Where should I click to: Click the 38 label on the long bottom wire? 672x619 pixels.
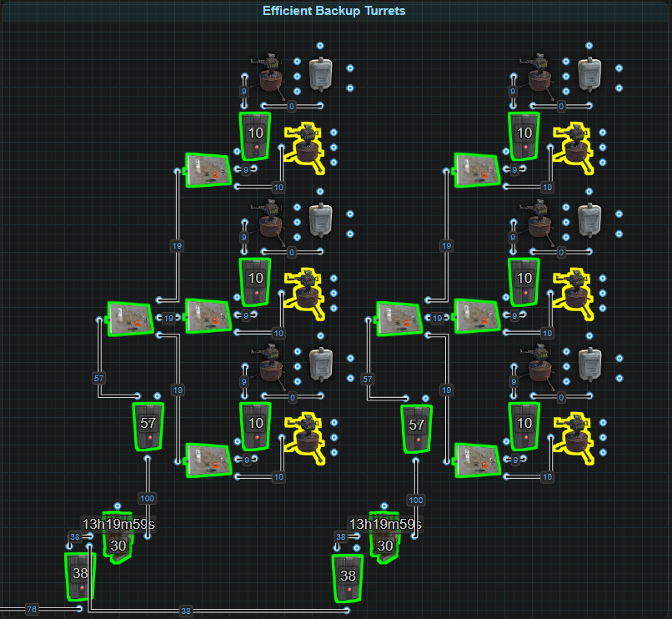tap(186, 611)
